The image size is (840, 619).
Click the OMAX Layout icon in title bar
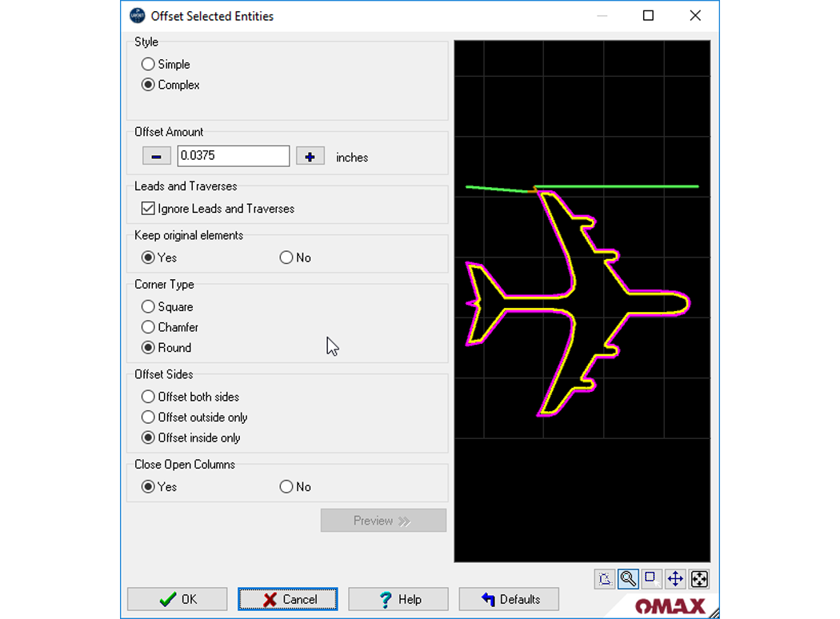138,15
